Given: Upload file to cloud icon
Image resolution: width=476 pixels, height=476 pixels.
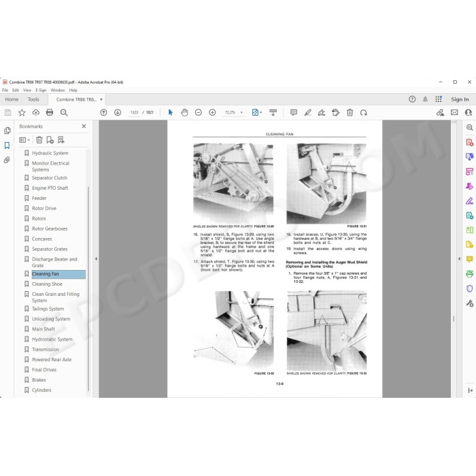Looking at the screenshot, I should coord(36,113).
